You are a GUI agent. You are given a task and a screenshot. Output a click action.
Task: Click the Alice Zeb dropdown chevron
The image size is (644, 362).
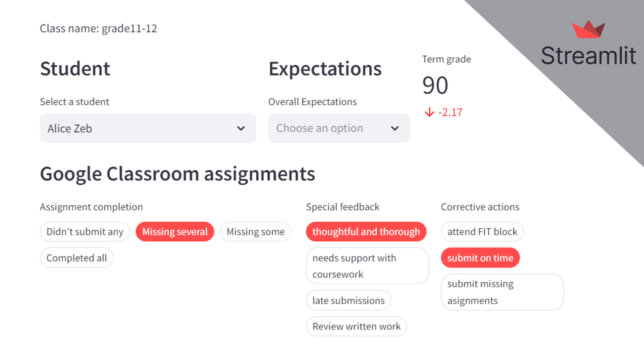click(x=242, y=128)
